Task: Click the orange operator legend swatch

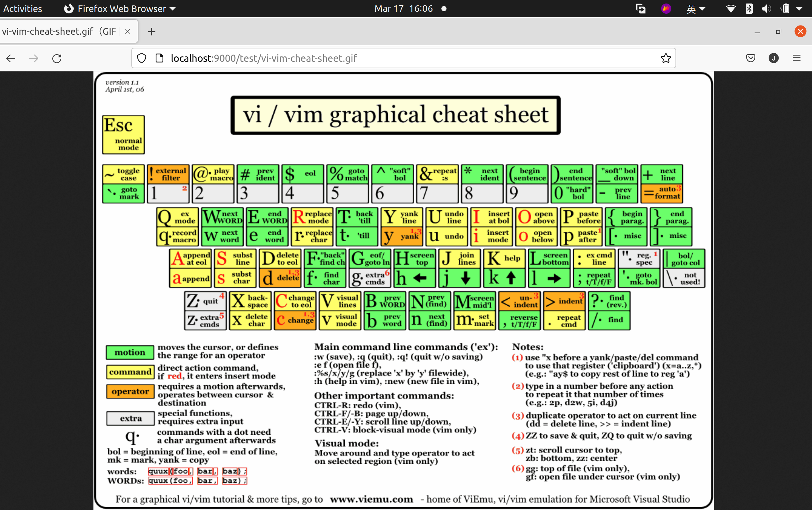Action: pos(130,391)
